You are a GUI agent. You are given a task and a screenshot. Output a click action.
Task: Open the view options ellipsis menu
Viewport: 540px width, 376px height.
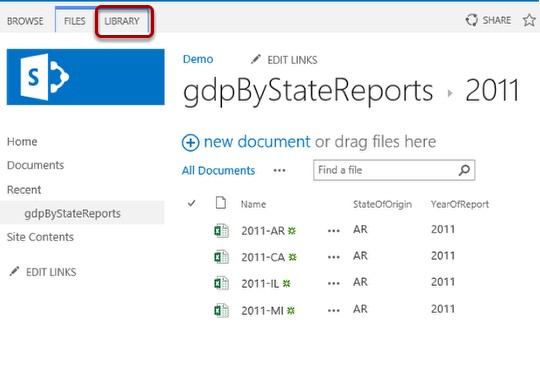point(279,170)
